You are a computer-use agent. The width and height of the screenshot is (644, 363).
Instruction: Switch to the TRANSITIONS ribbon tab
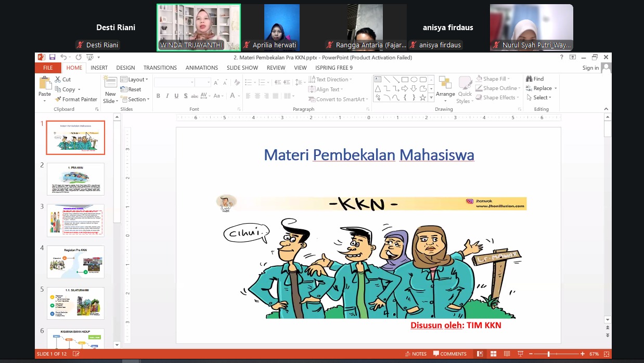click(160, 68)
